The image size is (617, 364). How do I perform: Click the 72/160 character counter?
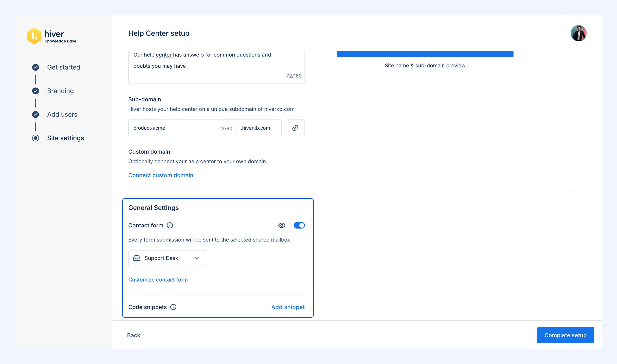coord(294,76)
